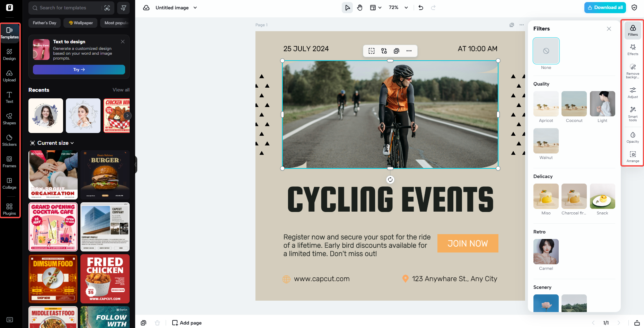Apply the Coconut filter

tap(574, 104)
